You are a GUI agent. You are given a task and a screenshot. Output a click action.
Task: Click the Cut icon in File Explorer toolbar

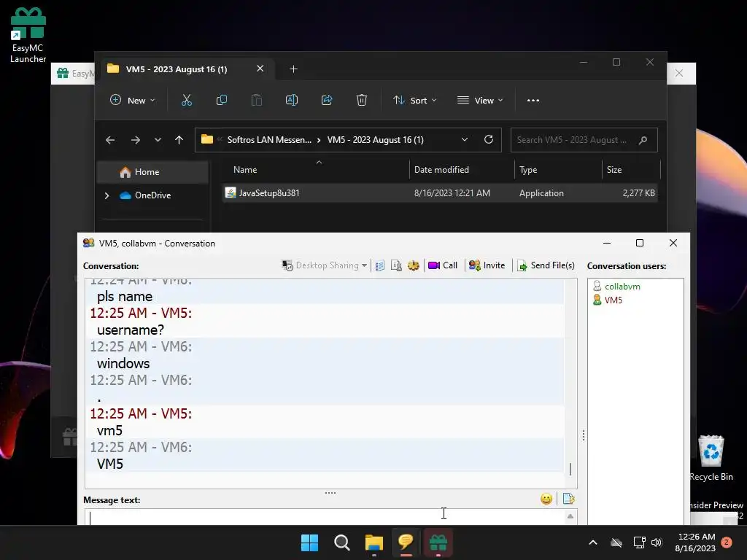[186, 100]
